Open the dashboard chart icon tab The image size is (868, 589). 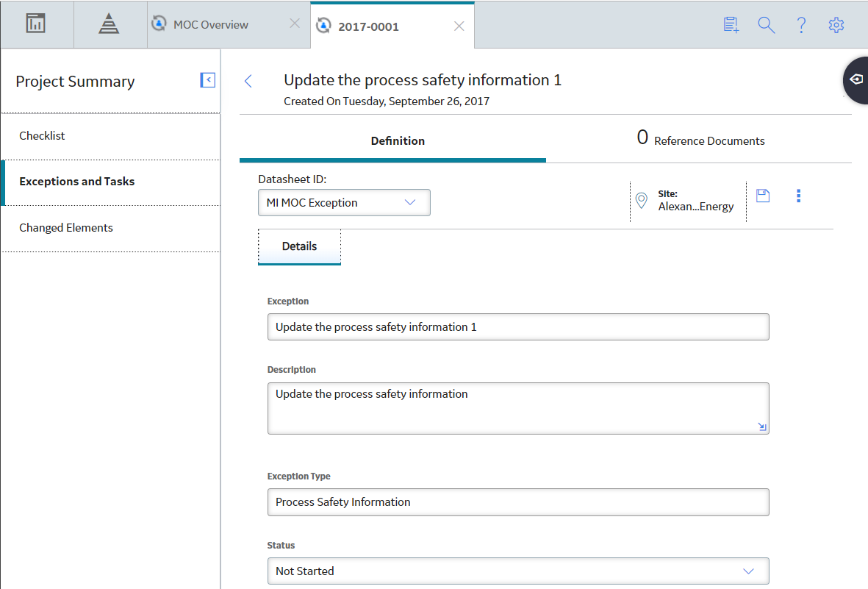point(35,24)
